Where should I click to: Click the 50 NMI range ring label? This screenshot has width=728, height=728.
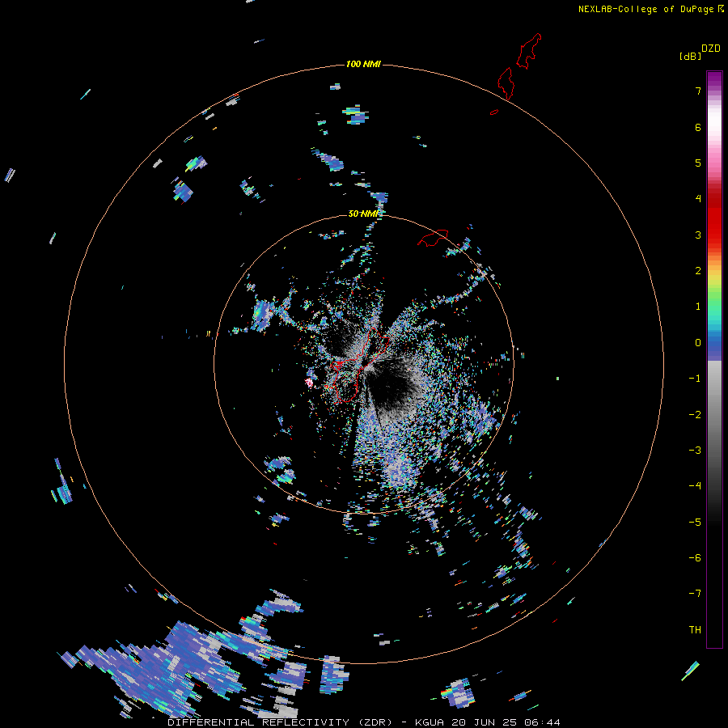click(x=363, y=214)
